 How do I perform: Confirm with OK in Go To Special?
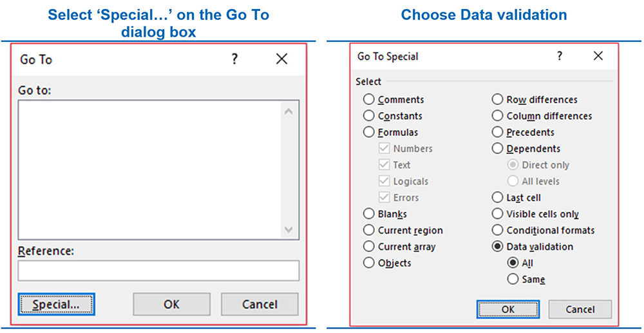(508, 309)
